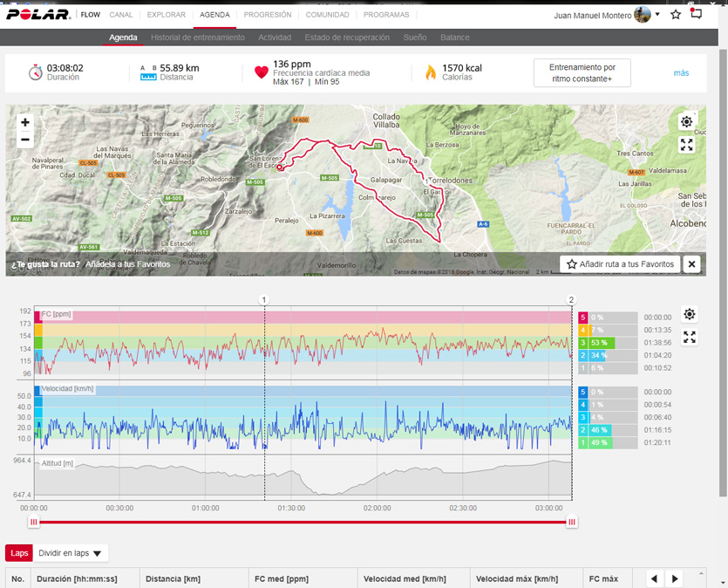Screen dimensions: 728x588
Task: Open the favorites star icon in header
Action: coord(676,15)
